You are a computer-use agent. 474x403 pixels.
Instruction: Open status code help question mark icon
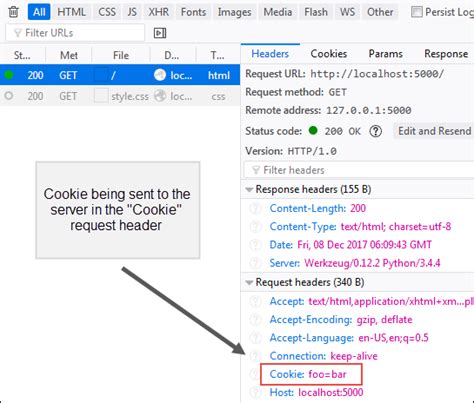[375, 131]
